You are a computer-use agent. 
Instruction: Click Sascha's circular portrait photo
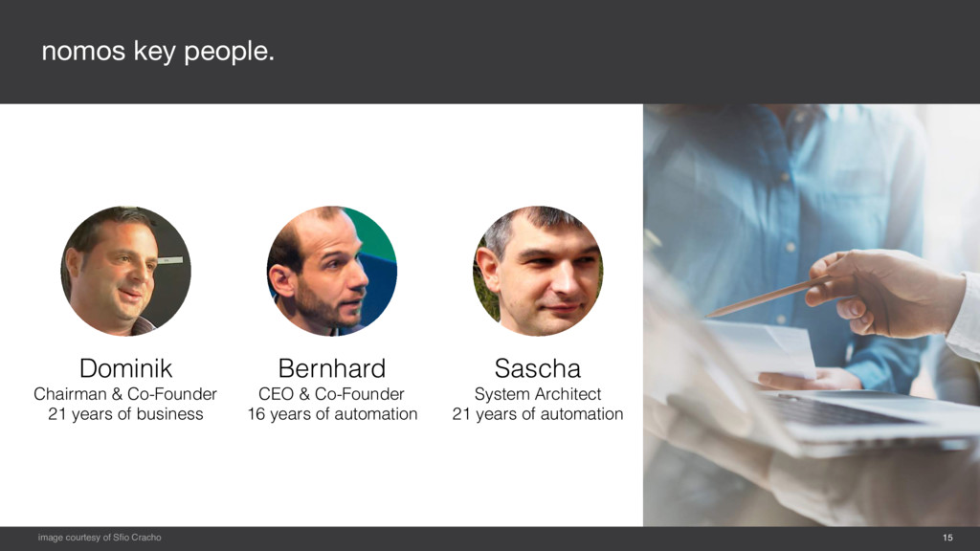pos(538,271)
